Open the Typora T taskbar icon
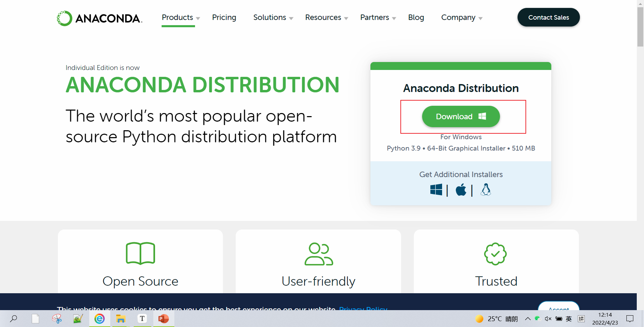This screenshot has width=644, height=327. [142, 319]
